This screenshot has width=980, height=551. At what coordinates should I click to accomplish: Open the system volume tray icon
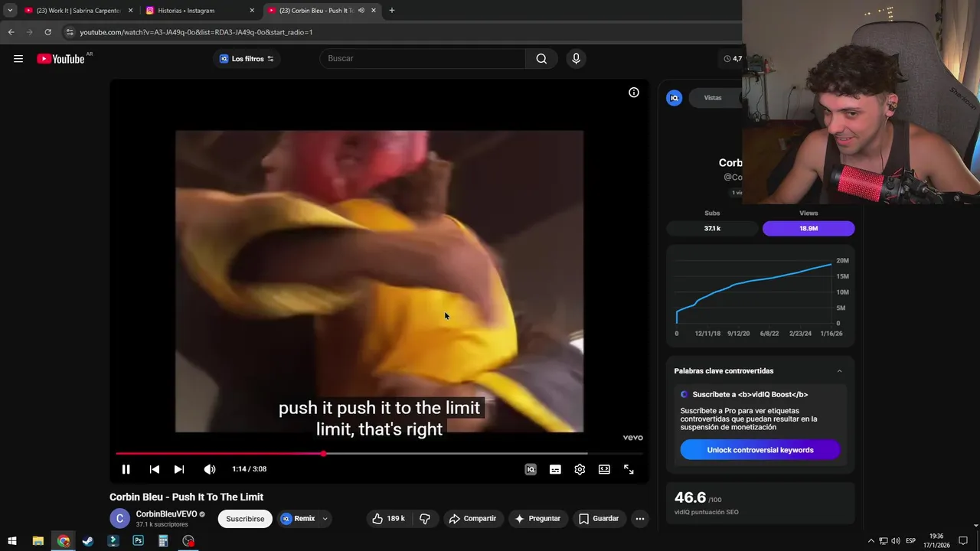tap(896, 541)
